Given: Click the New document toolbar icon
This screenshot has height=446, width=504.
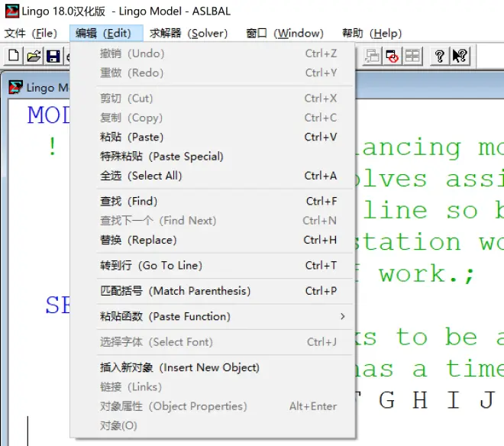Looking at the screenshot, I should click(x=14, y=56).
